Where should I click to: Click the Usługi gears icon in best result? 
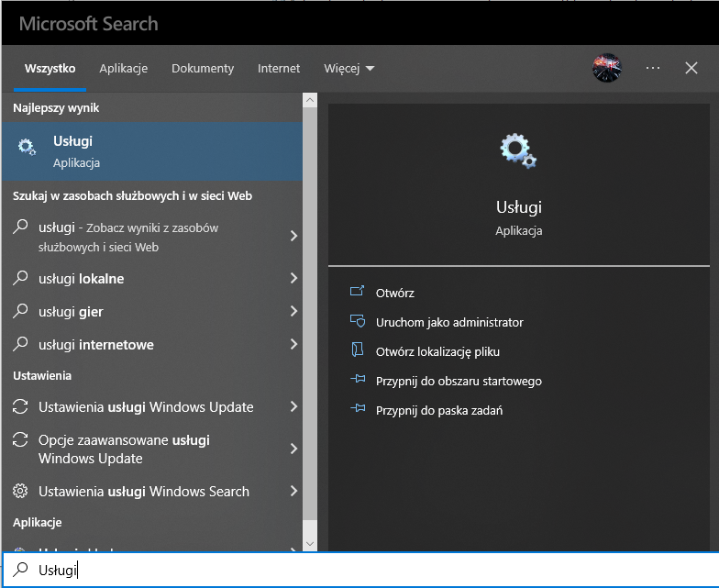(x=27, y=147)
